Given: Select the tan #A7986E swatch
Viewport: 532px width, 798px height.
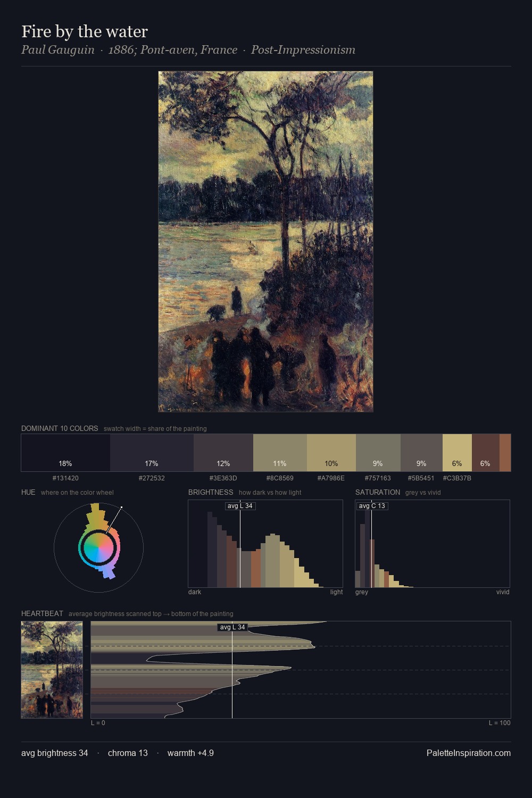Looking at the screenshot, I should [331, 453].
